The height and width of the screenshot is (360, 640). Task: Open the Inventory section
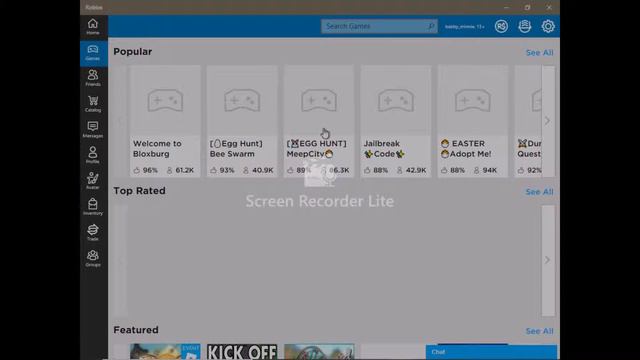93,207
